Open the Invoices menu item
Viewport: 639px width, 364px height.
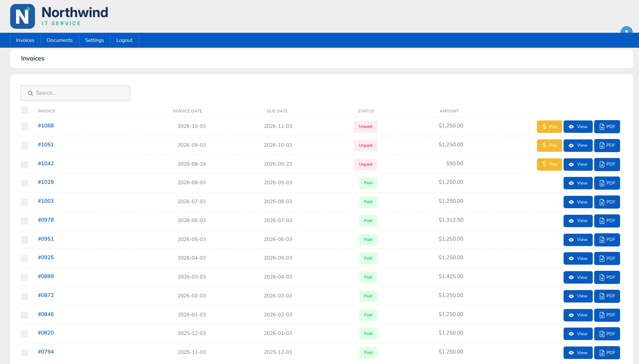tap(25, 40)
